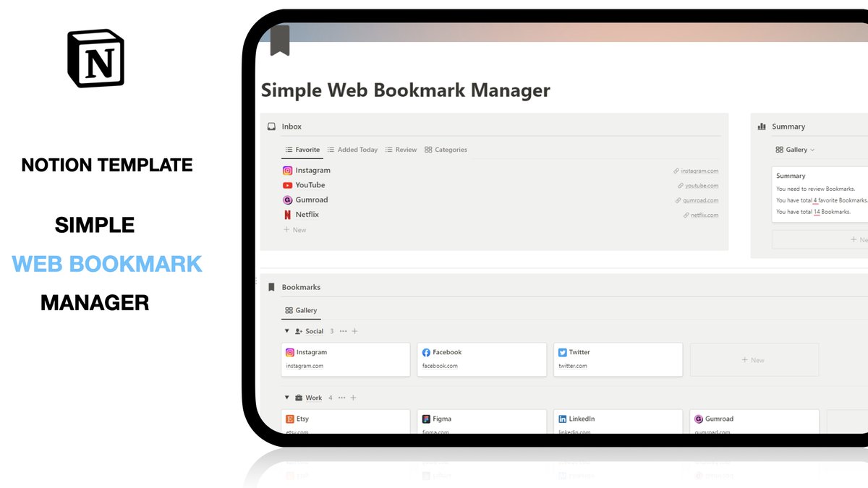Click the LinkedIn icon in the Work group
This screenshot has height=488, width=868.
pos(562,419)
